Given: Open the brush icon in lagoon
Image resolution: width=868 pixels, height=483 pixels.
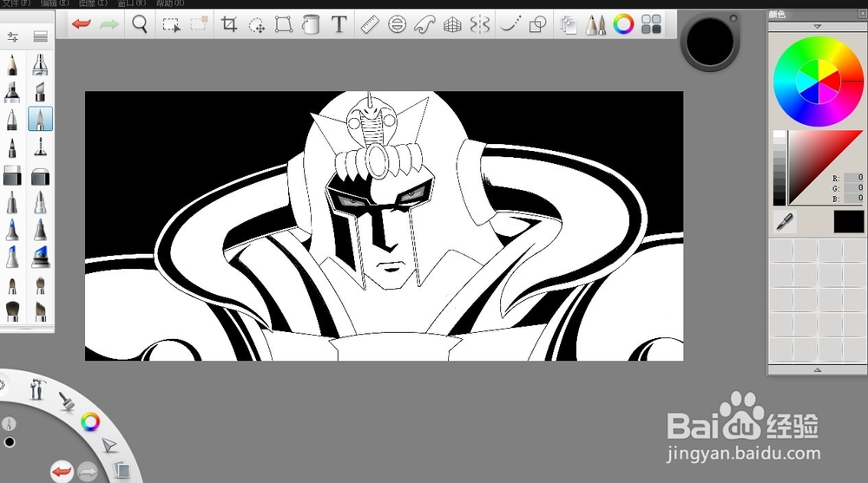Looking at the screenshot, I should point(67,401).
